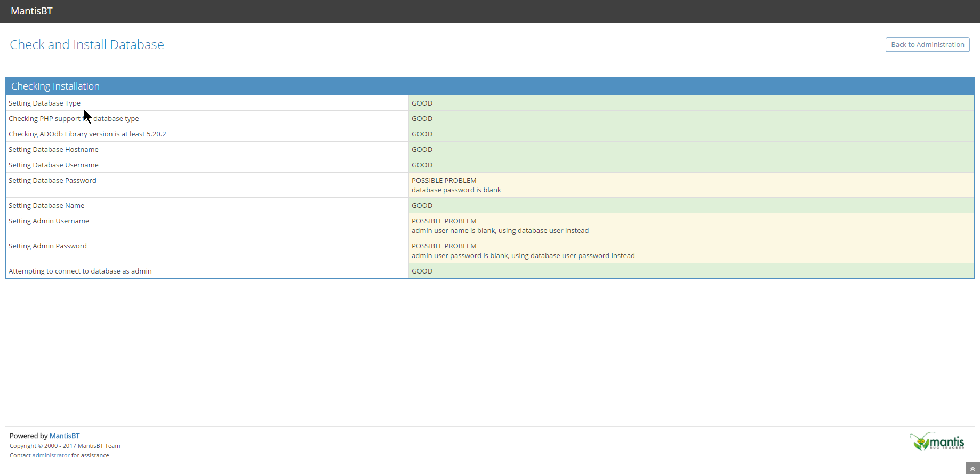Click the Setting Admin Password label

pyautogui.click(x=47, y=246)
